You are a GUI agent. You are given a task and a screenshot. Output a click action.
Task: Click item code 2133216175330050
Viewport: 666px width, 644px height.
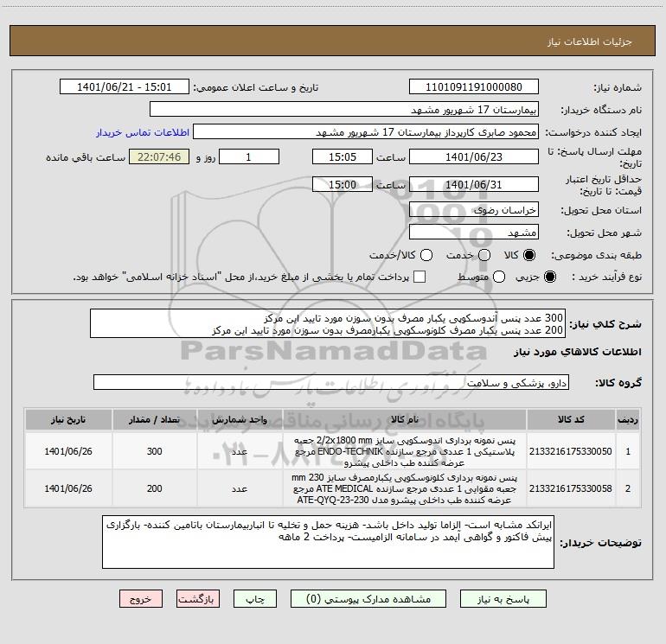(x=571, y=451)
